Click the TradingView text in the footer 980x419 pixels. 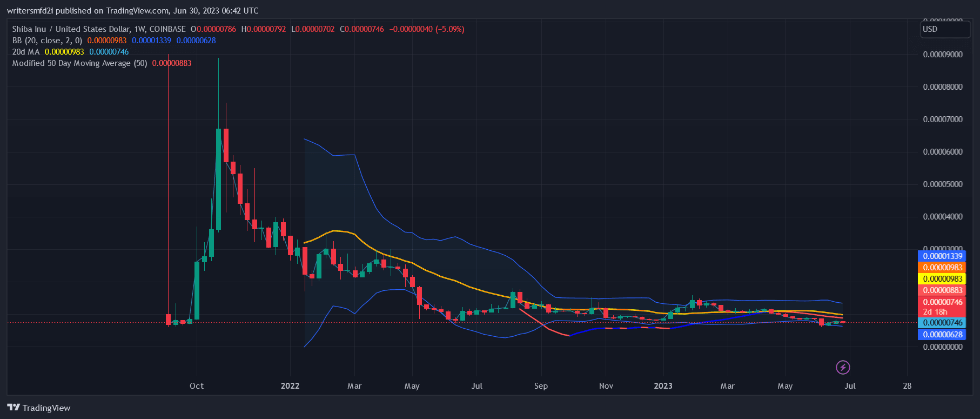coord(46,408)
